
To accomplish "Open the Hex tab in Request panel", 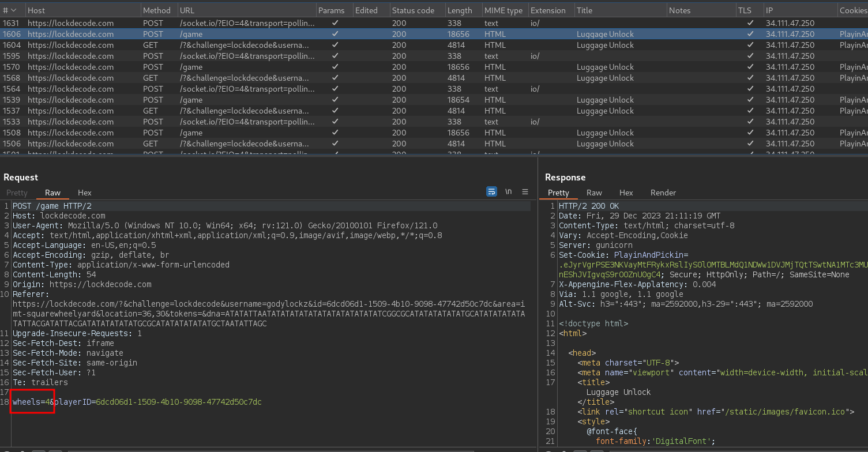I will pos(84,193).
